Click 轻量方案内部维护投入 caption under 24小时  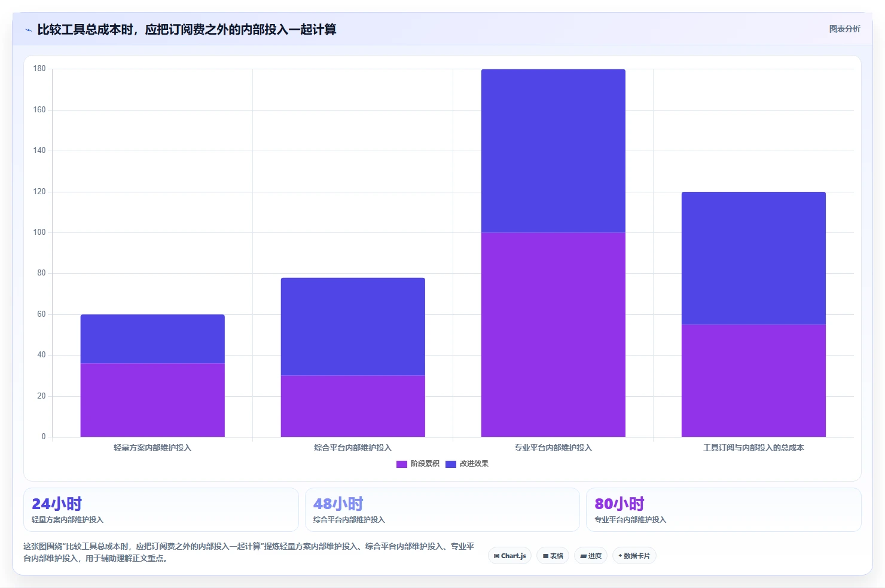[68, 520]
